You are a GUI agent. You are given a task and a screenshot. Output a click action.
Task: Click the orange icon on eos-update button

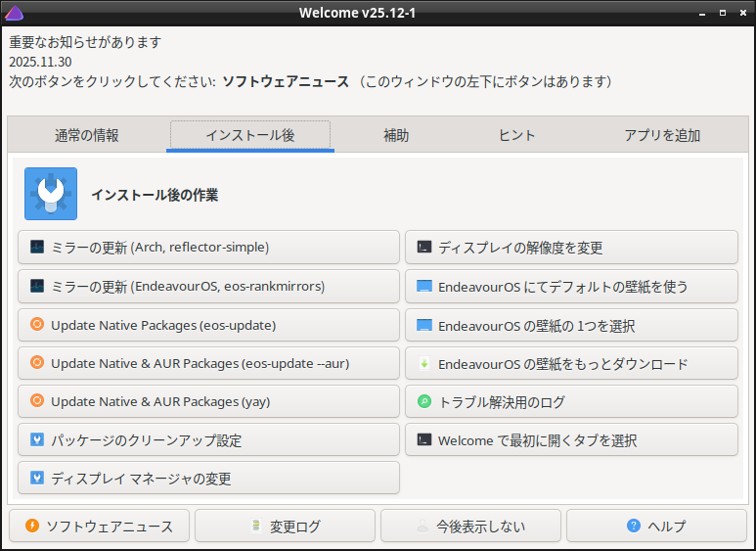coord(37,325)
